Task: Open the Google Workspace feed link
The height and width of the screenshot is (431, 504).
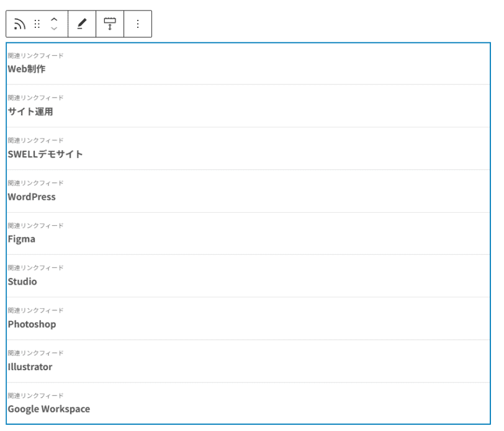Action: [49, 409]
